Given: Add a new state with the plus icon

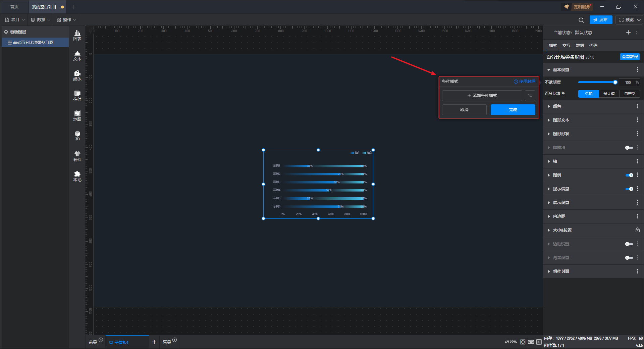Looking at the screenshot, I should tap(628, 33).
